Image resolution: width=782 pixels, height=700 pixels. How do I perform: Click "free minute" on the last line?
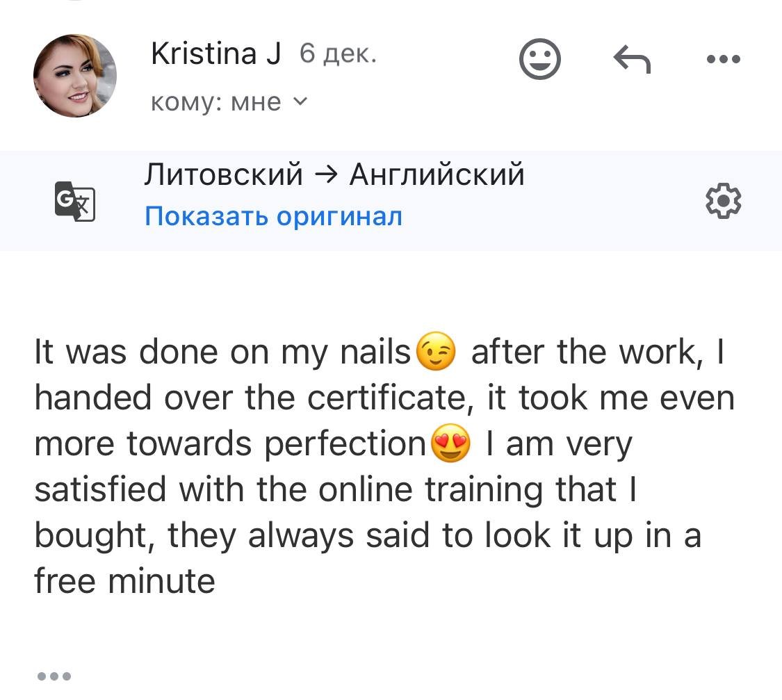pyautogui.click(x=125, y=580)
